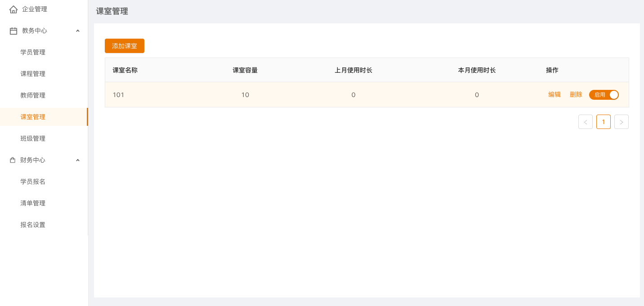Select page 1 in the pagination

(603, 122)
